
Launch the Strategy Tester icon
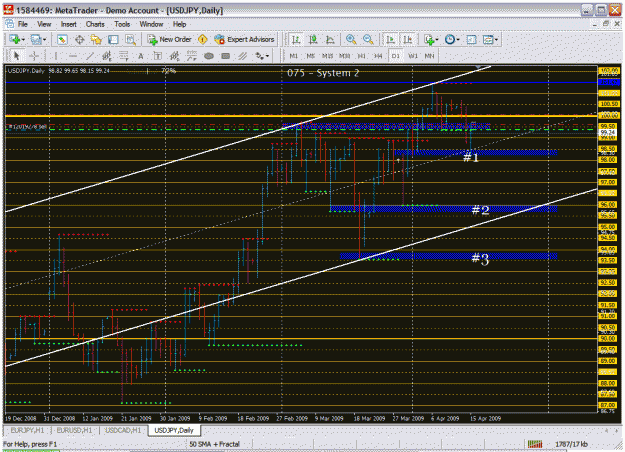(x=130, y=39)
